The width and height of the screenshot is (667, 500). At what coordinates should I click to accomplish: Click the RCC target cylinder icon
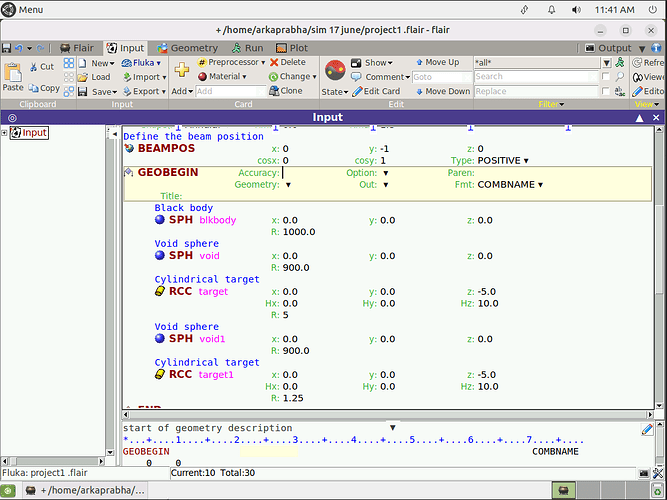(160, 292)
